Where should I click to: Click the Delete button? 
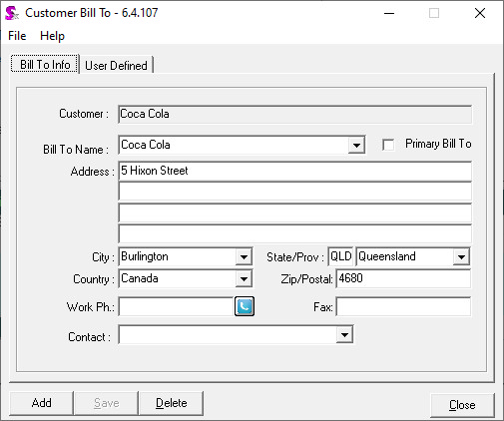tap(172, 403)
